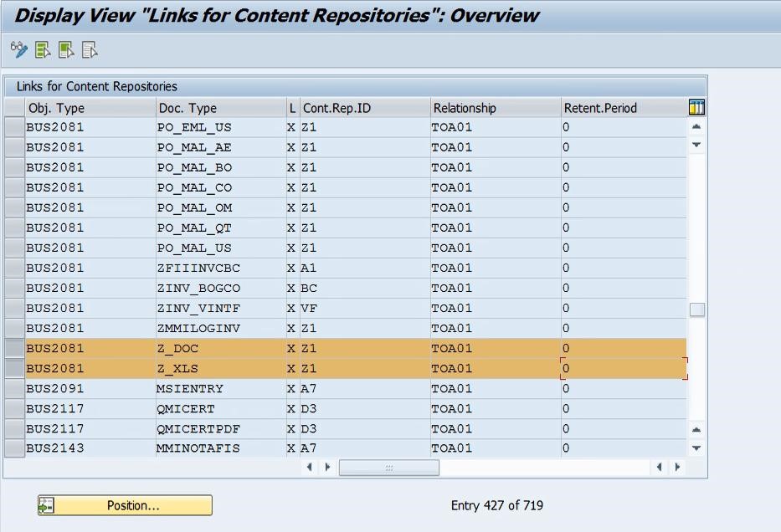Image resolution: width=781 pixels, height=532 pixels.
Task: Click the Relationship column header
Action: [x=496, y=108]
